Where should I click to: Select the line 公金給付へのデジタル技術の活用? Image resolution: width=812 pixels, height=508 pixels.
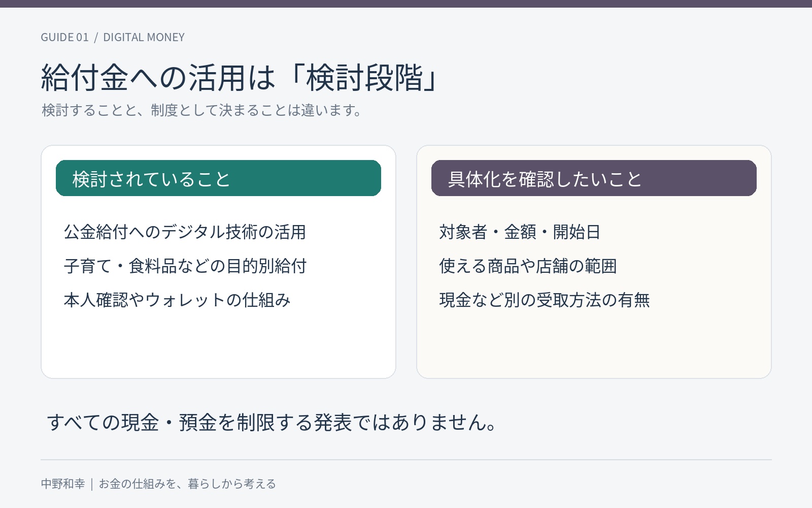pos(185,232)
